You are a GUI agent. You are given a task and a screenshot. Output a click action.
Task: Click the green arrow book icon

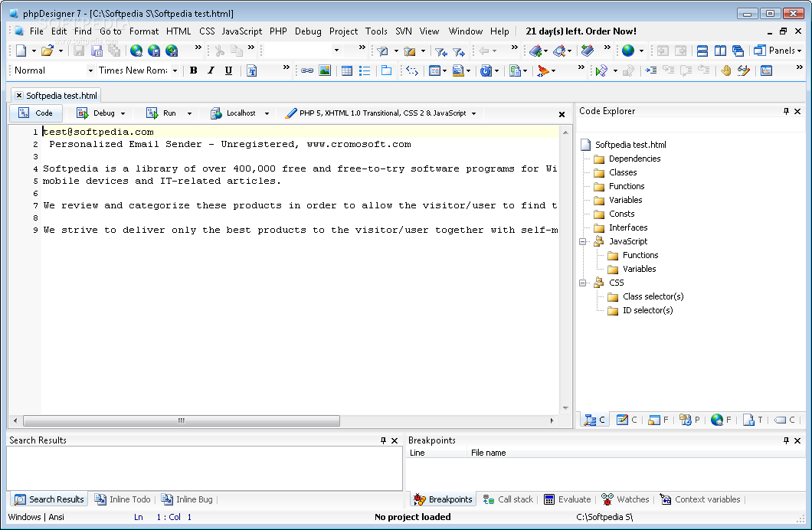(x=588, y=51)
